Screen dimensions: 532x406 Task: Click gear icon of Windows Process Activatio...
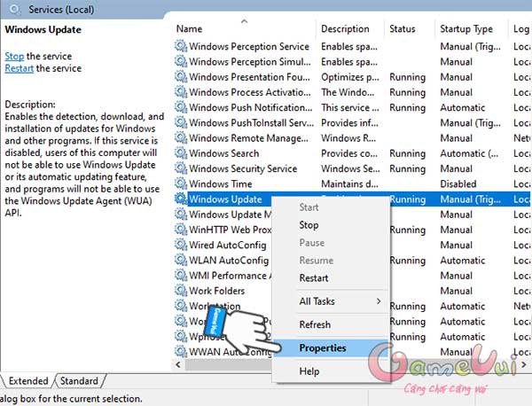pyautogui.click(x=181, y=92)
